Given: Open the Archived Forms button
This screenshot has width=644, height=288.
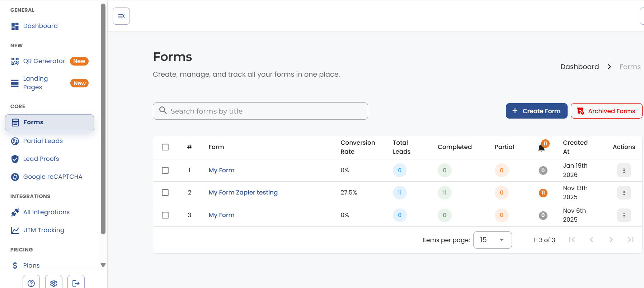Looking at the screenshot, I should pyautogui.click(x=606, y=111).
